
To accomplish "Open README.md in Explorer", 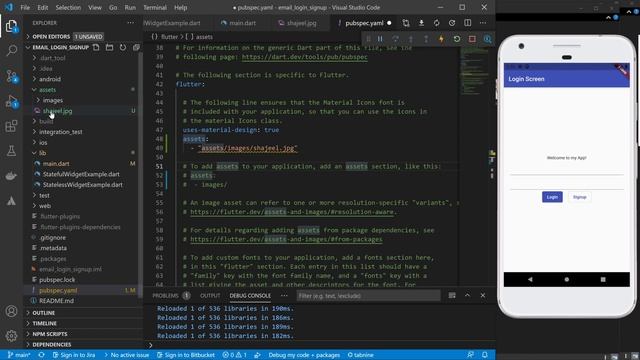I will click(56, 301).
